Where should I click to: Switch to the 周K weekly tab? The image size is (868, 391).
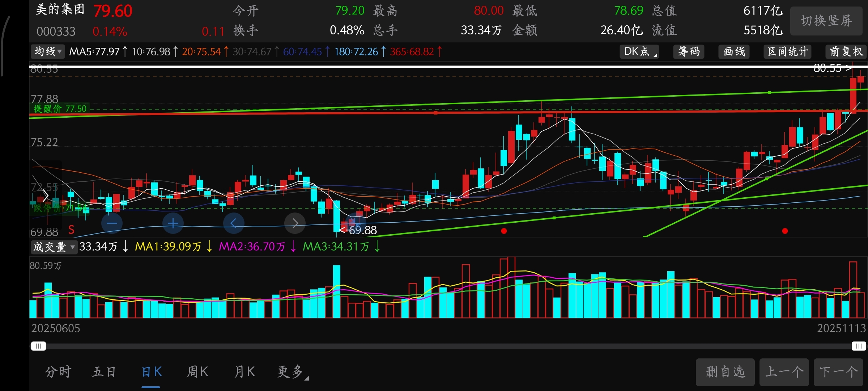(197, 371)
